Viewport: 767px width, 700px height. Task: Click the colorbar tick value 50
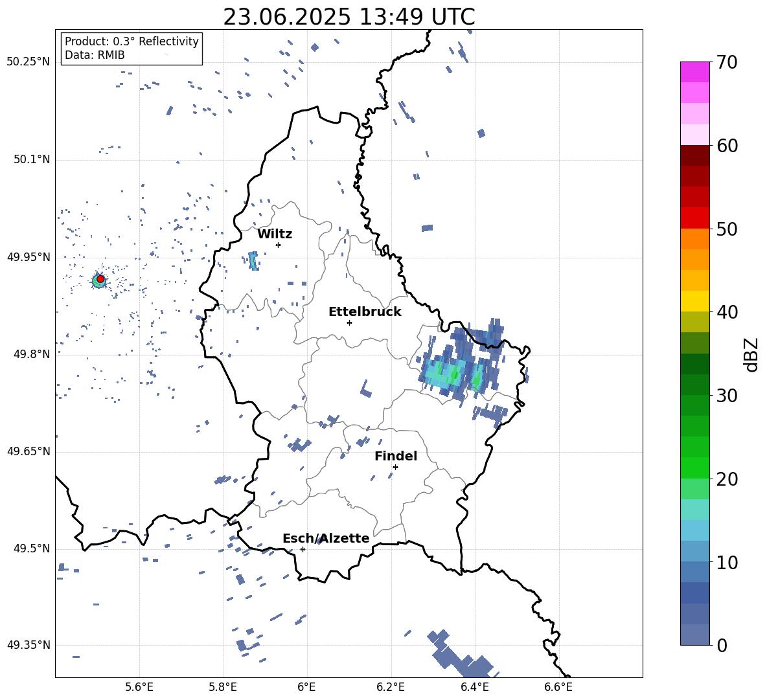click(727, 229)
